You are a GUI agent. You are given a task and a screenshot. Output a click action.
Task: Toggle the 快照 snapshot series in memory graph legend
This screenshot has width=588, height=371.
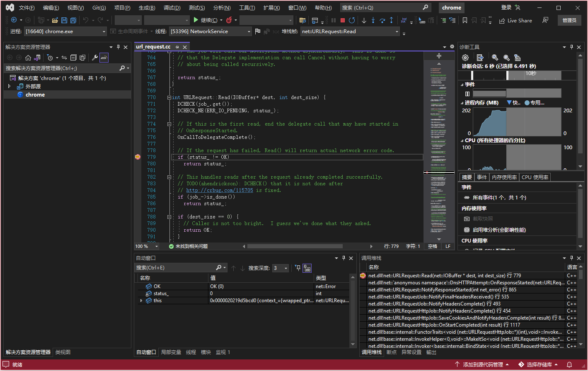[513, 103]
